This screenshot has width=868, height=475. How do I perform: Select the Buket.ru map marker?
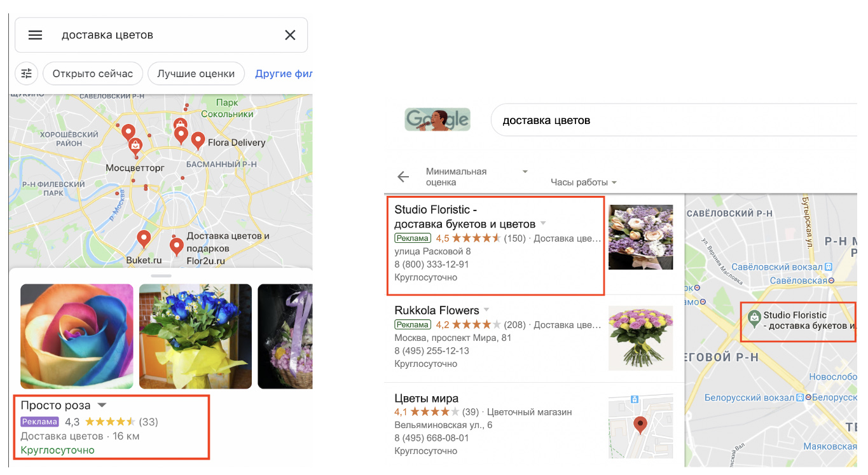point(144,239)
